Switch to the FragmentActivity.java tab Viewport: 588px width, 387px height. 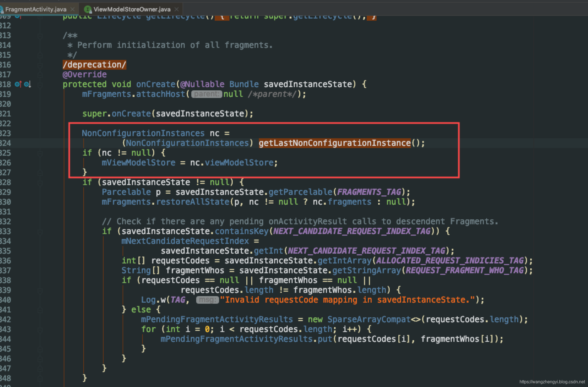pyautogui.click(x=36, y=9)
